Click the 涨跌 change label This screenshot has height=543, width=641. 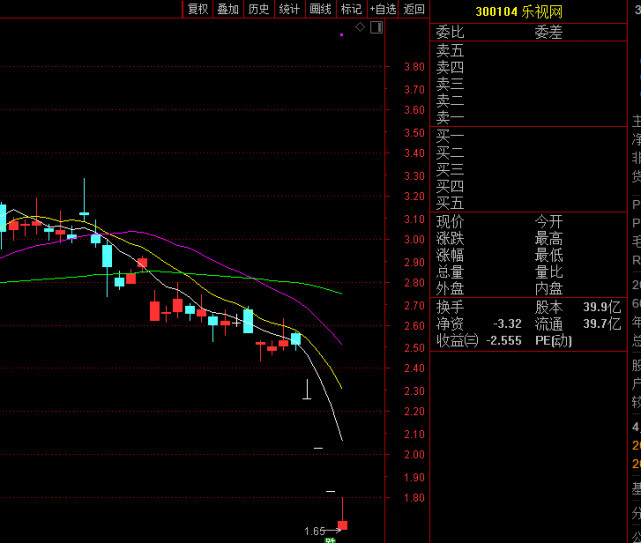point(450,239)
